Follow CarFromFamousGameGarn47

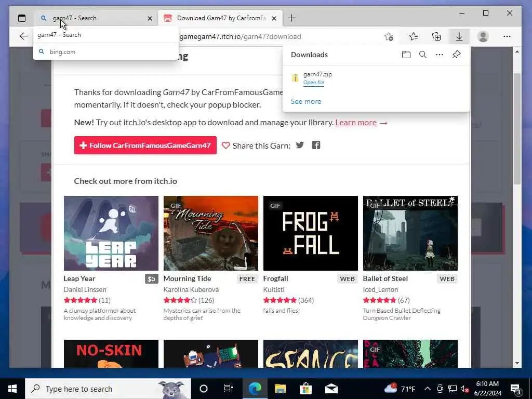[x=145, y=145]
